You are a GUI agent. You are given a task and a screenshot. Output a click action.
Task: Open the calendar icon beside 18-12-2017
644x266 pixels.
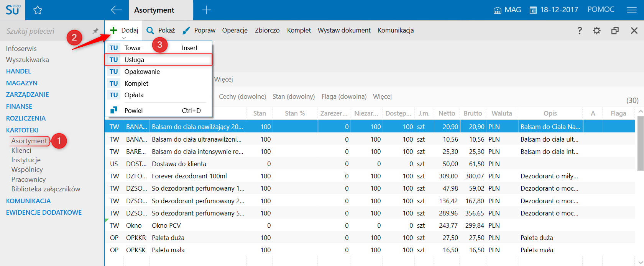pos(533,10)
